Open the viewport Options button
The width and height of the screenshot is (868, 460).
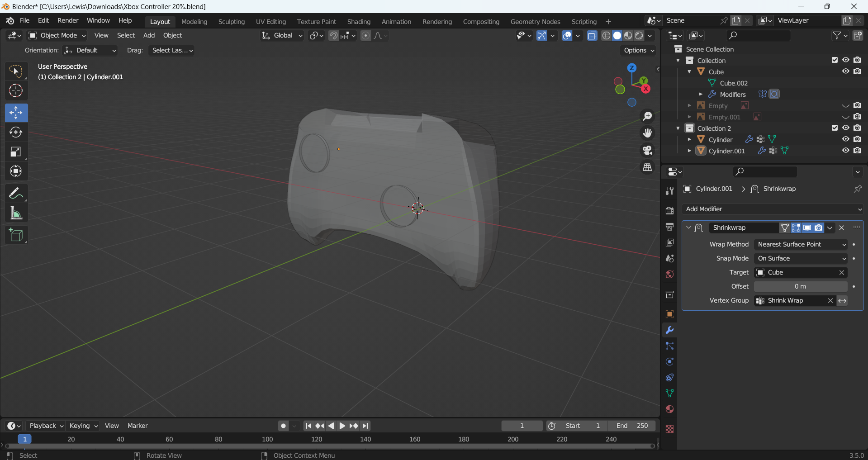[639, 50]
